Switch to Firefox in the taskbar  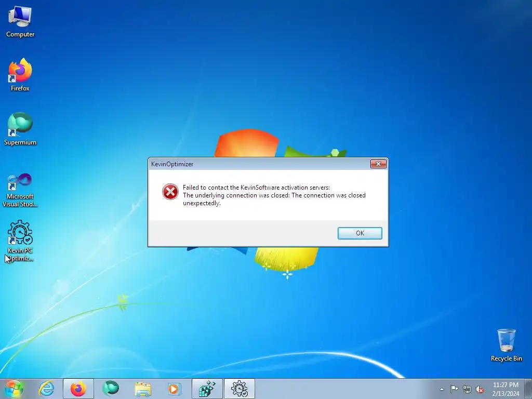(78, 389)
